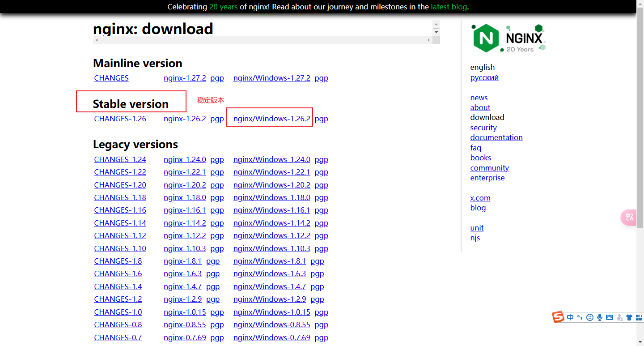Download nginx/Windows-1.27.2 mainline version
The height and width of the screenshot is (346, 644).
[x=271, y=78]
